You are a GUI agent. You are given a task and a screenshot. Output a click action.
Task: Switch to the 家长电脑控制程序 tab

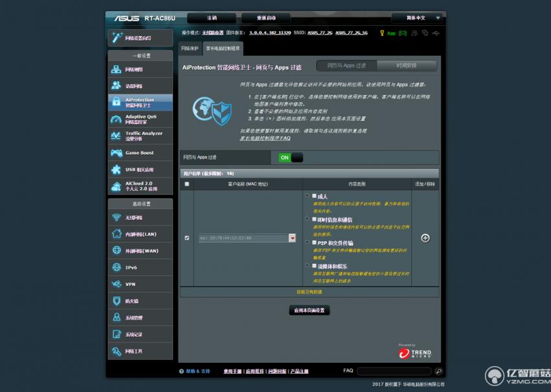pos(223,49)
